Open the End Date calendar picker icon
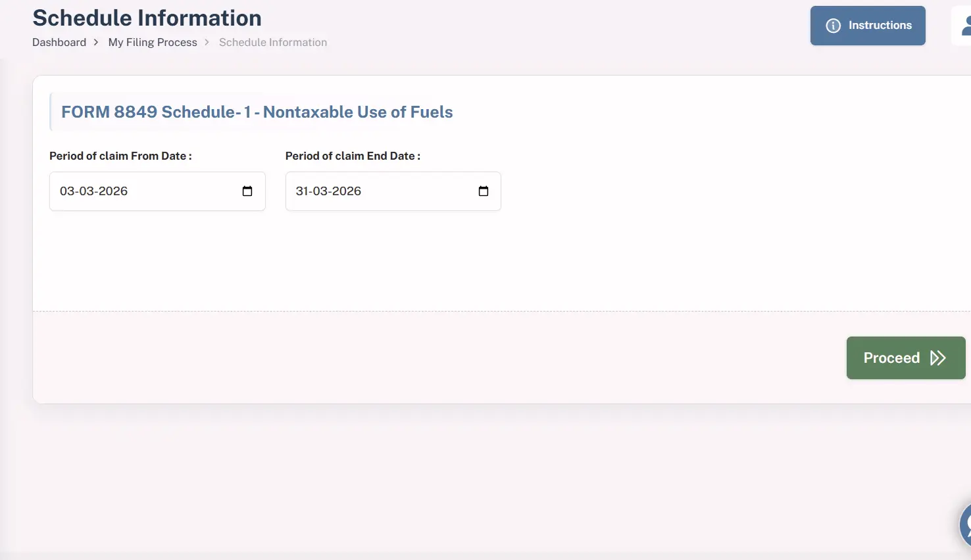Image resolution: width=971 pixels, height=560 pixels. click(x=484, y=191)
